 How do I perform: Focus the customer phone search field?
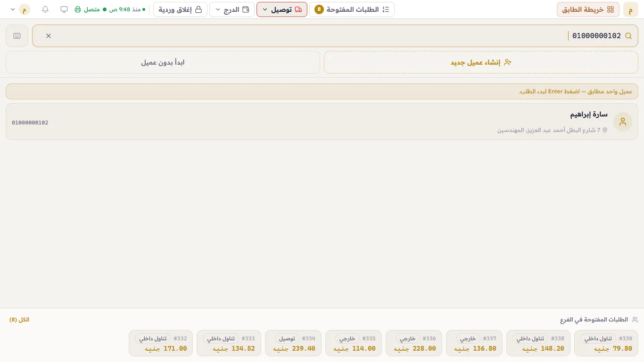(335, 36)
